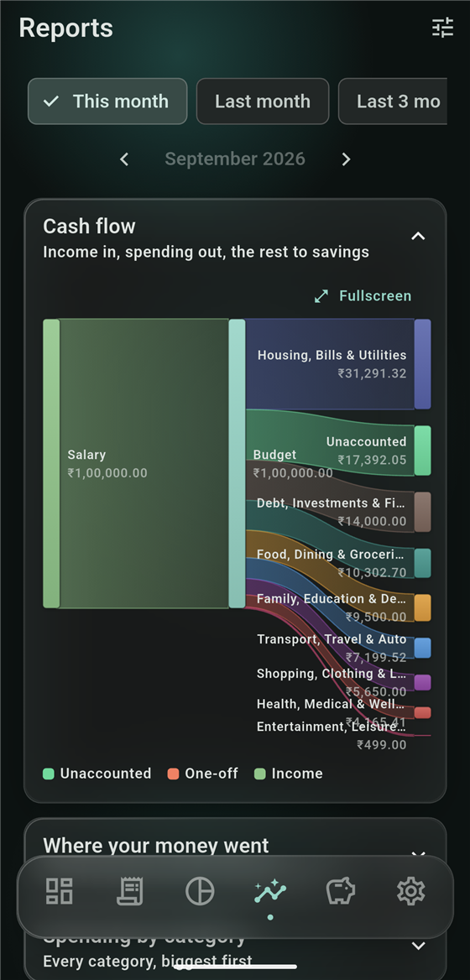Toggle the Unaccounted legend item
The width and height of the screenshot is (470, 980).
pyautogui.click(x=97, y=774)
